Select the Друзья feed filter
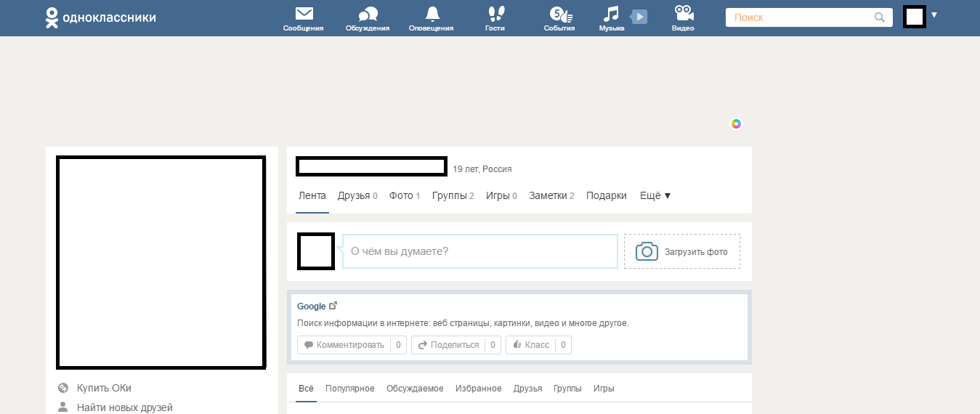The width and height of the screenshot is (980, 414). tap(527, 389)
